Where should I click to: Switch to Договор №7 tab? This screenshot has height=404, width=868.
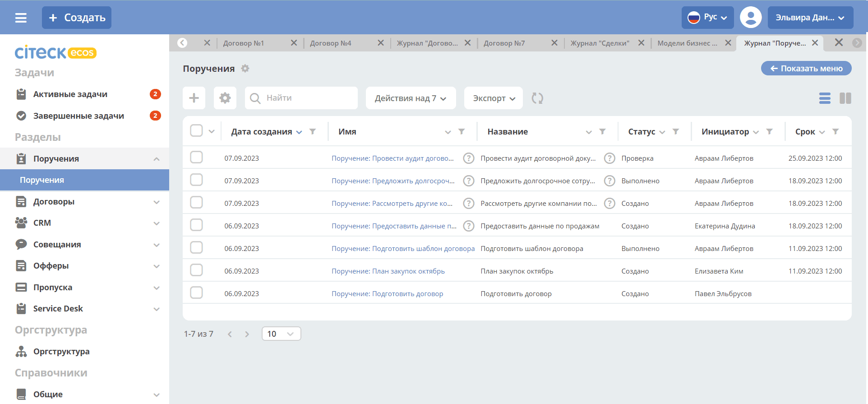pyautogui.click(x=504, y=43)
